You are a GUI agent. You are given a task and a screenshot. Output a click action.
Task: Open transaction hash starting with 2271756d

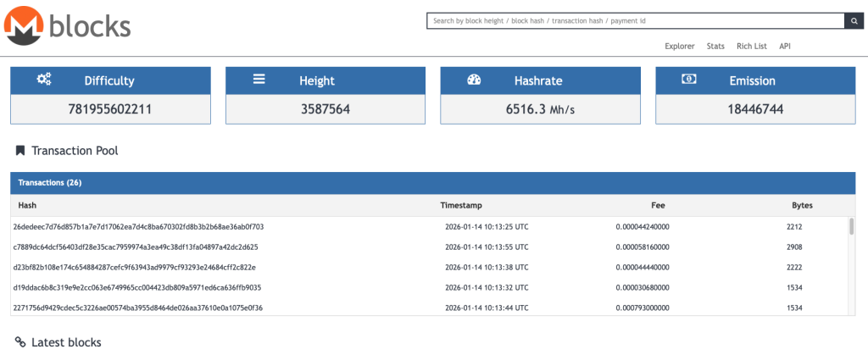(137, 307)
